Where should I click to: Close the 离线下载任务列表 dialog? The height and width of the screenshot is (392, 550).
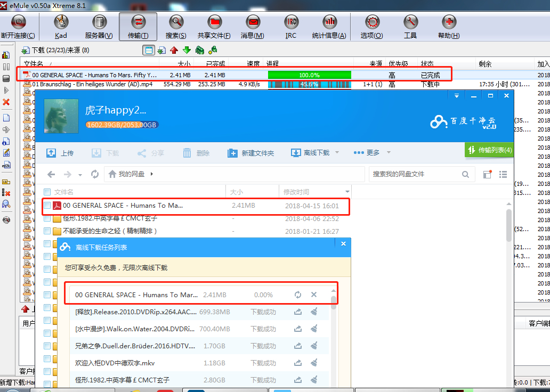point(343,244)
